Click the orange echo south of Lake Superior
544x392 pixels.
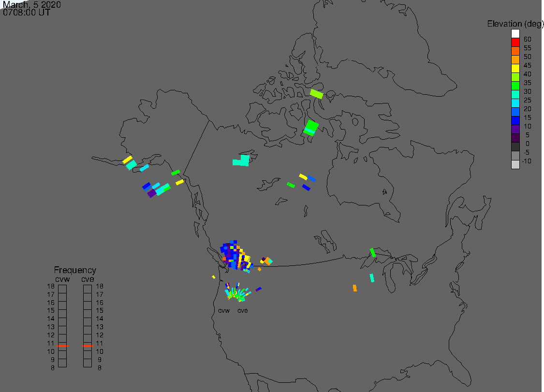point(355,288)
